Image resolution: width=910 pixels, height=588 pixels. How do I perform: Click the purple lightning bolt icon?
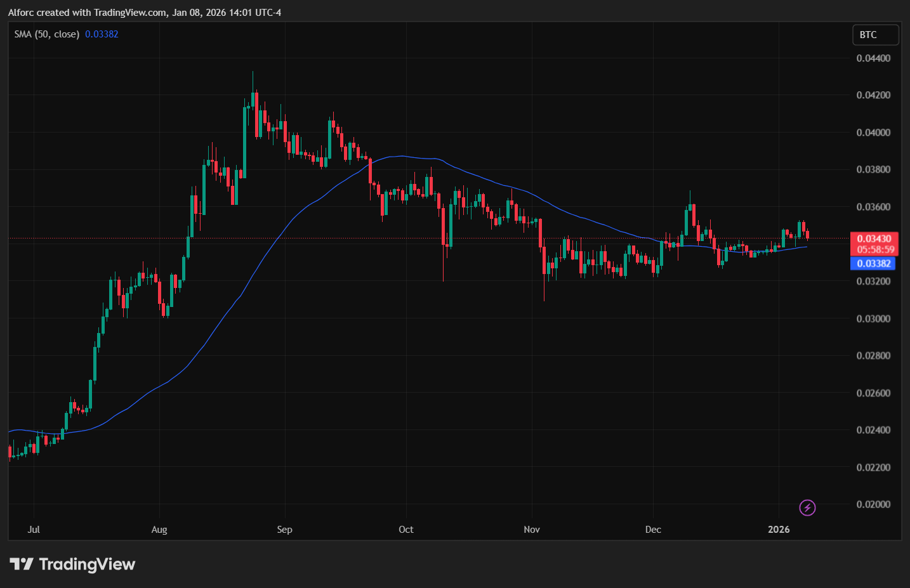tap(807, 507)
